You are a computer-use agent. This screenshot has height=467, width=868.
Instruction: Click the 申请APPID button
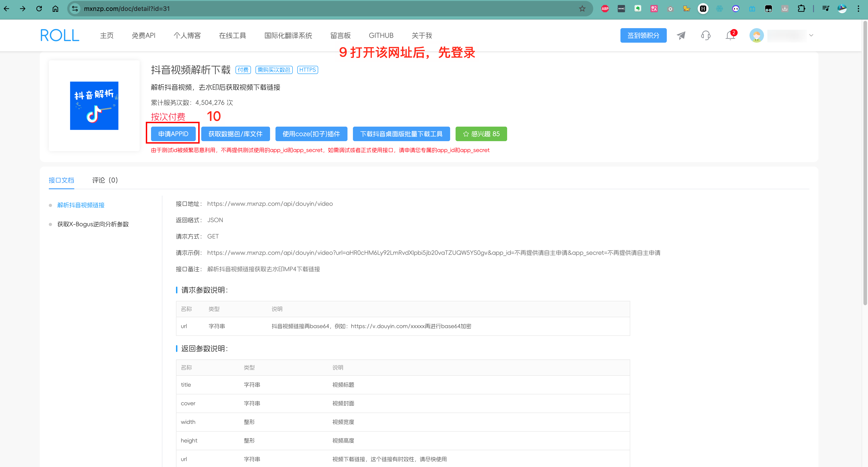pyautogui.click(x=173, y=134)
